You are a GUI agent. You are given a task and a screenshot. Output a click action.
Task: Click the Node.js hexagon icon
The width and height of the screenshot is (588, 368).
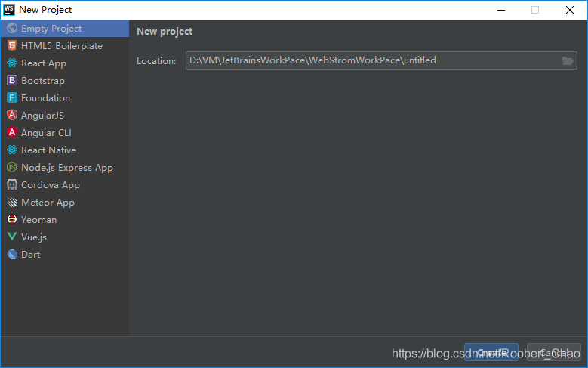click(12, 167)
